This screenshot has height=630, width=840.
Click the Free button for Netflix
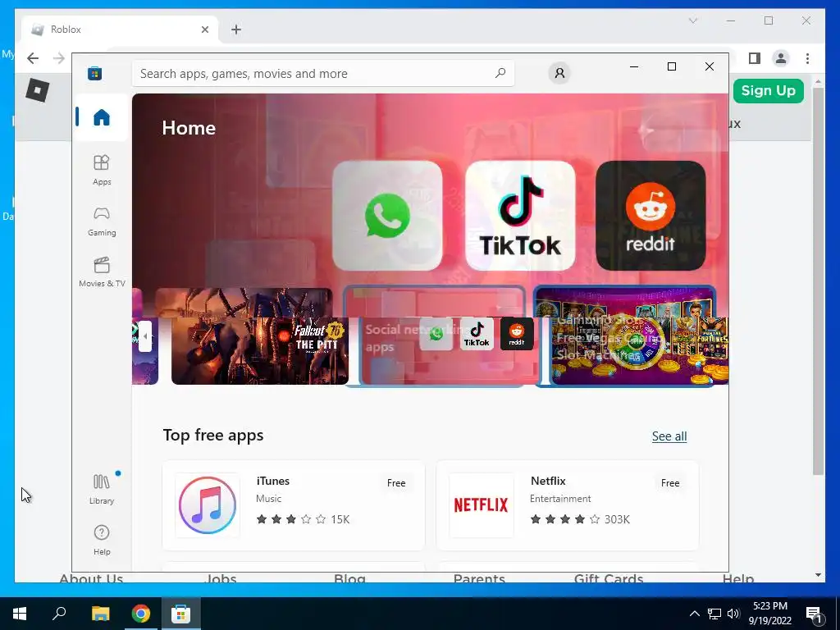click(x=670, y=482)
